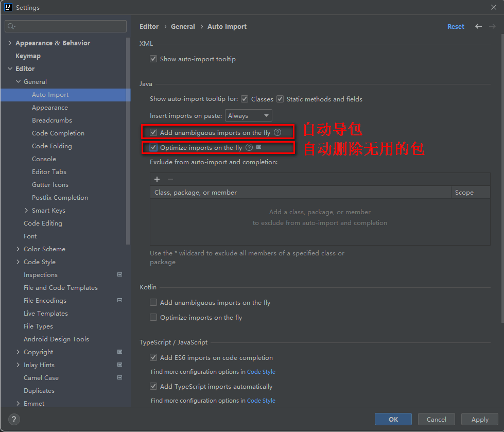
Task: Click the Reset link
Action: point(456,26)
